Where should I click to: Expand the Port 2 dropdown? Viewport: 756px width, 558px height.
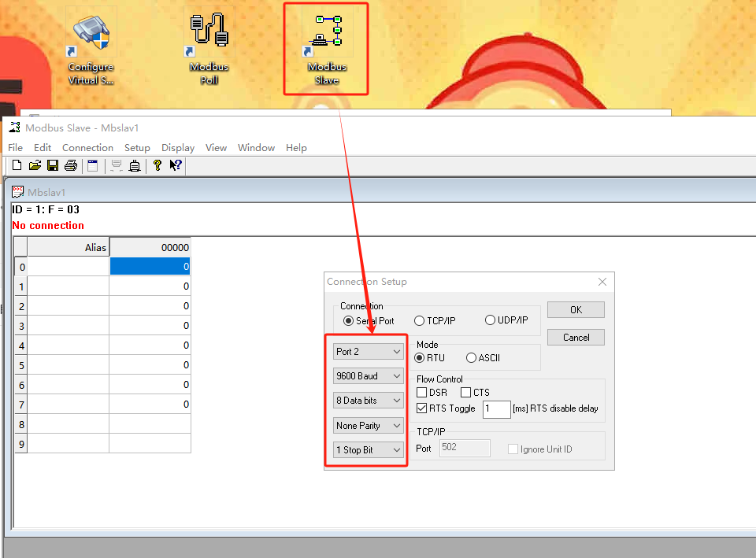(368, 352)
